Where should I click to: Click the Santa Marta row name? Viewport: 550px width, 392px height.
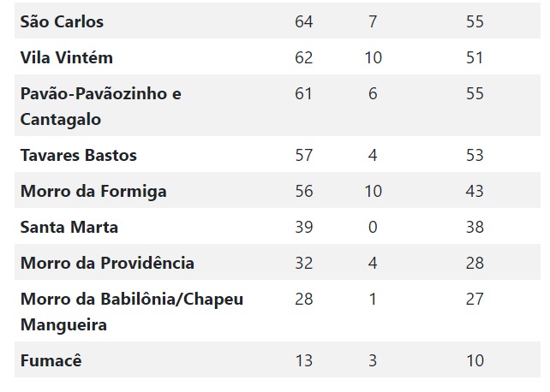coord(69,228)
